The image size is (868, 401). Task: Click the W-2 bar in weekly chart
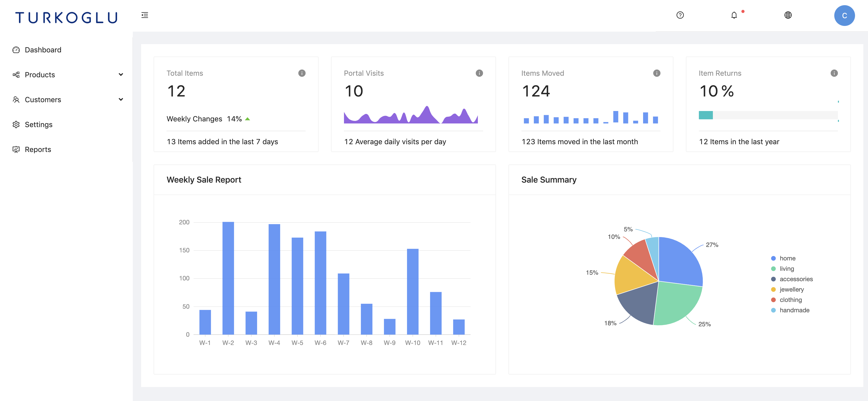[228, 278]
